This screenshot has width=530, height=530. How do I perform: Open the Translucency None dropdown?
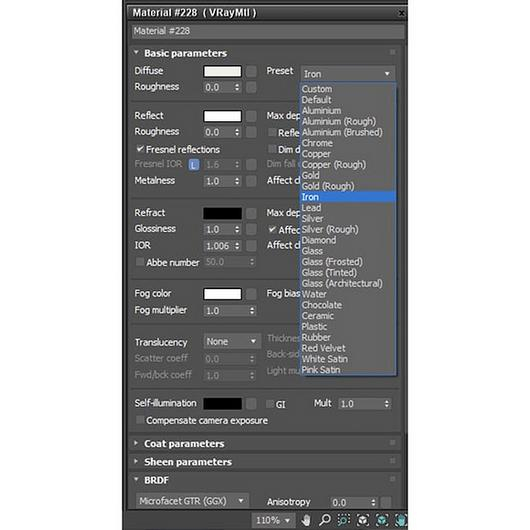(232, 341)
